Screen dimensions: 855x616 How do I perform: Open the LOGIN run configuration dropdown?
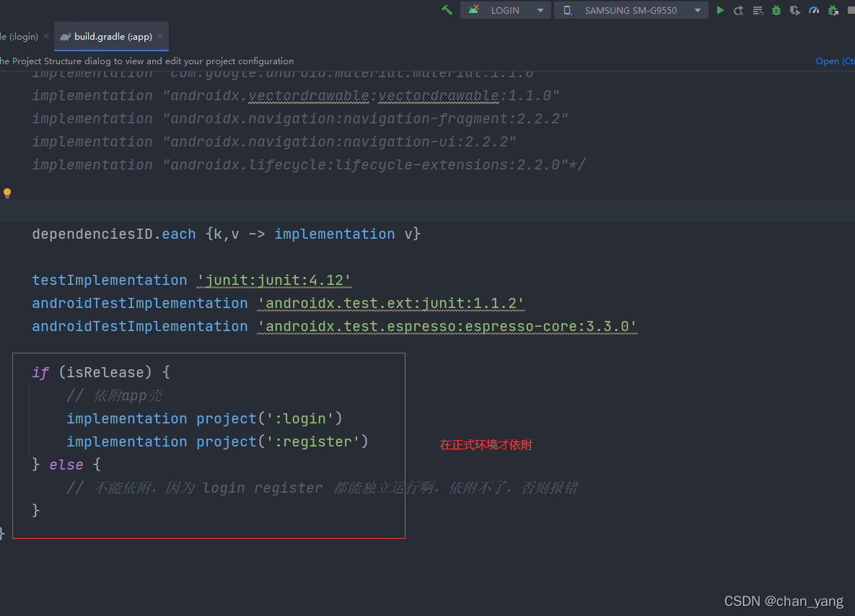(x=506, y=10)
